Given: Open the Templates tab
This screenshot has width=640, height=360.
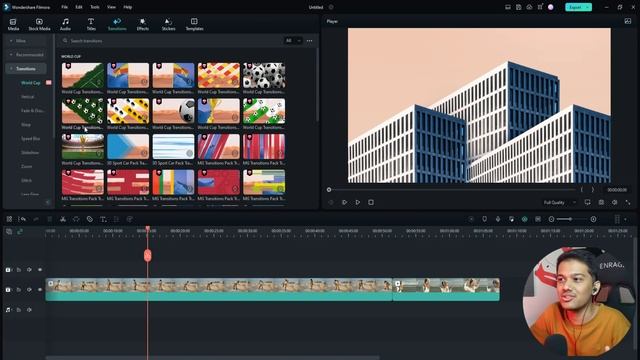Looking at the screenshot, I should coord(194,24).
